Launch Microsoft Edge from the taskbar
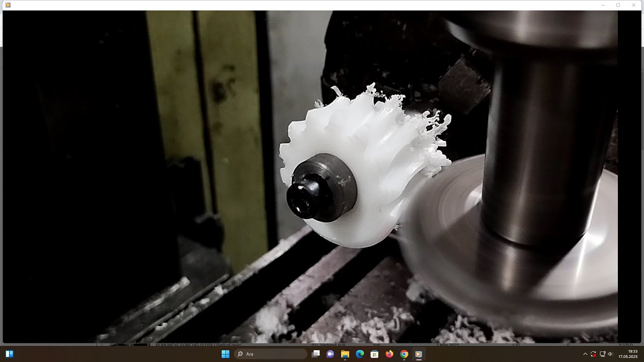The image size is (644, 362). click(360, 354)
